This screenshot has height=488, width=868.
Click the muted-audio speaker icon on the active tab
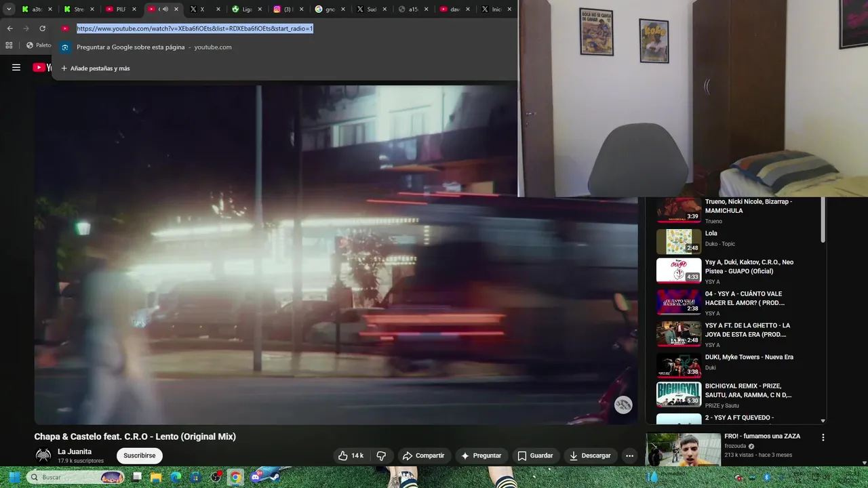point(165,9)
